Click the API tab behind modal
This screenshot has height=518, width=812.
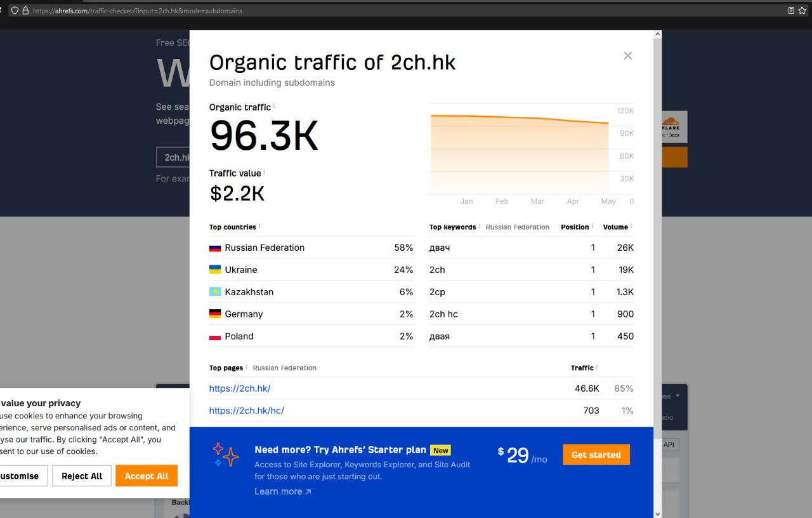[669, 445]
